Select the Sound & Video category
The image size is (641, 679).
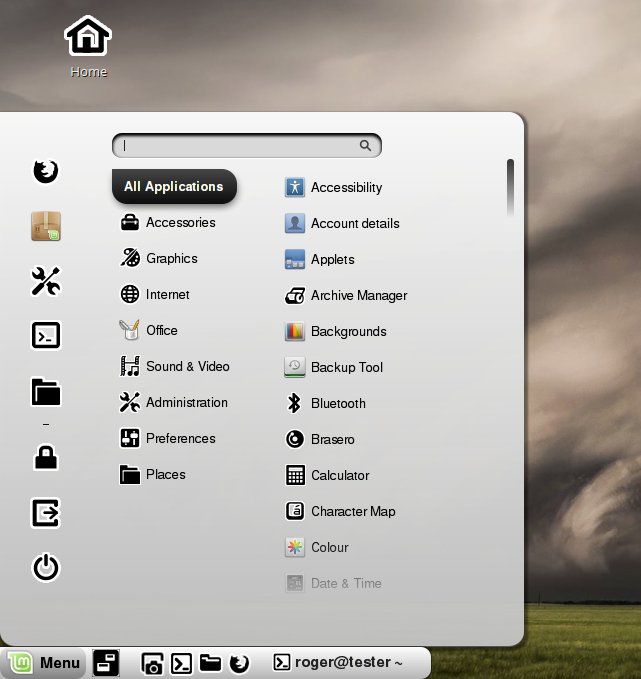[x=175, y=366]
